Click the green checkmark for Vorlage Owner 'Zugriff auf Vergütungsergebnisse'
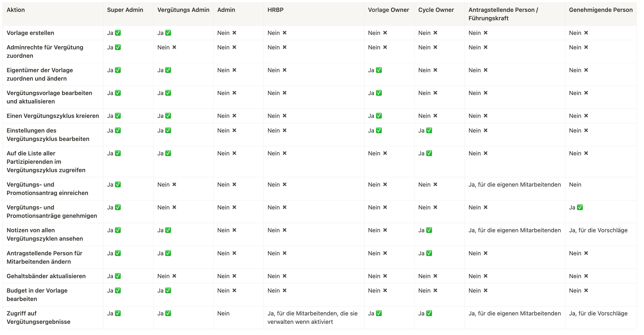This screenshot has height=335, width=644. click(x=379, y=314)
